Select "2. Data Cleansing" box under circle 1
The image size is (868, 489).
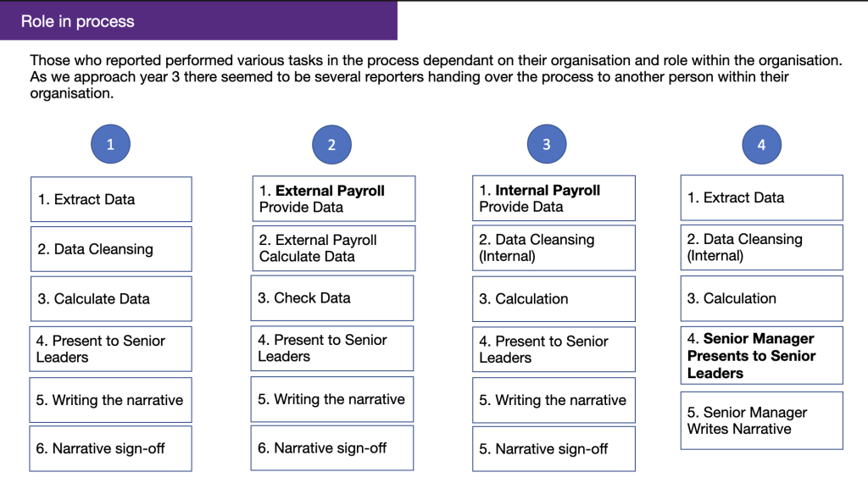pyautogui.click(x=111, y=249)
